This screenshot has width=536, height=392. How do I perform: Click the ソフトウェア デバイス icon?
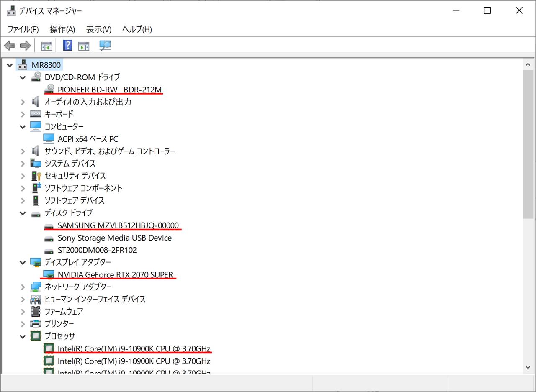(x=36, y=200)
